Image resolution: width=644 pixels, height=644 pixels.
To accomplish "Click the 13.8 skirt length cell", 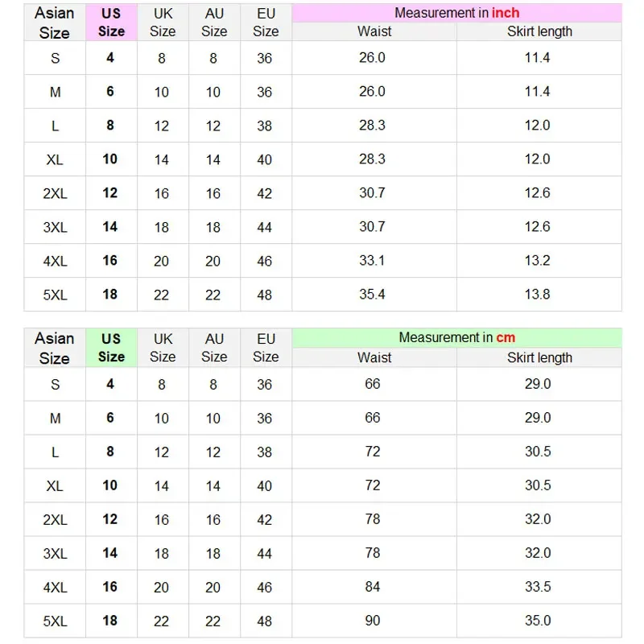I will point(537,294).
